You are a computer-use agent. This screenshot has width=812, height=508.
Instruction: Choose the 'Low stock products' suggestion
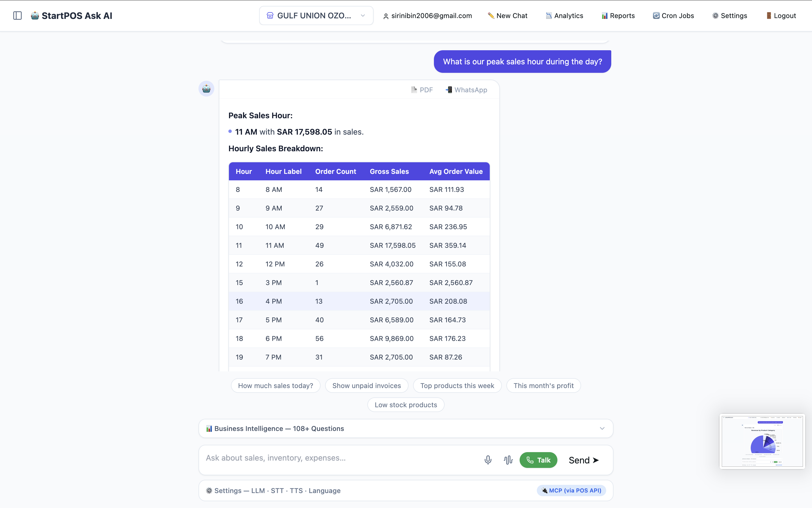coord(406,405)
